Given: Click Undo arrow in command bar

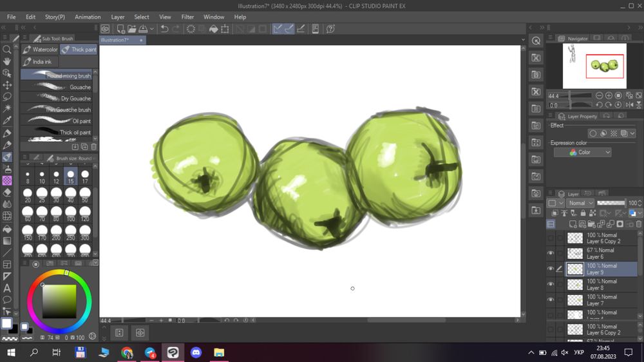Looking at the screenshot, I should point(164,29).
